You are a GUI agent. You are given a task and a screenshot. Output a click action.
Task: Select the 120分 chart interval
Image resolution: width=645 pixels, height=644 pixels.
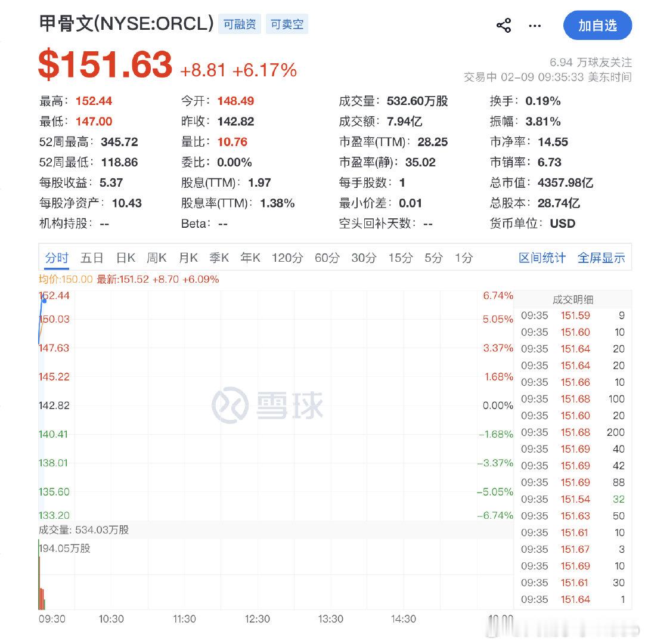287,258
